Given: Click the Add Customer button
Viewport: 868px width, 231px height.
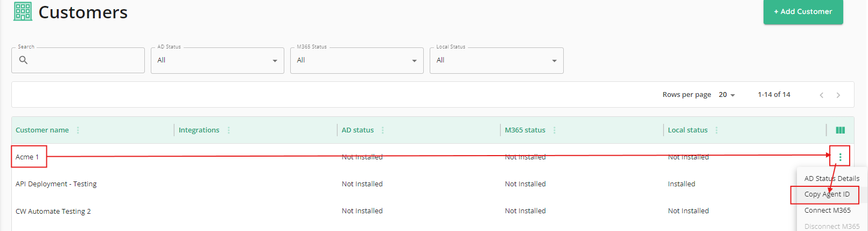Looking at the screenshot, I should (803, 11).
